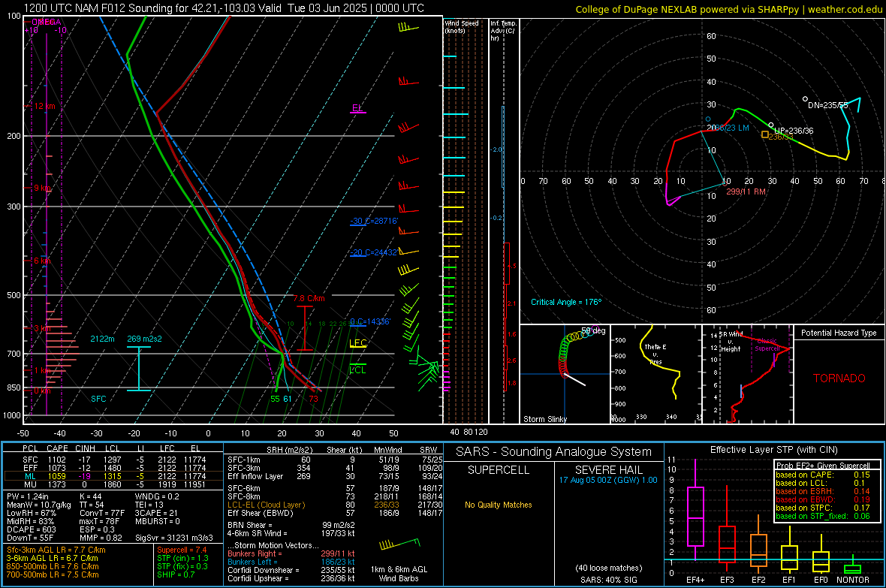
Task: Click the 'based on CAPE: 0.15' entry
Action: tap(823, 475)
